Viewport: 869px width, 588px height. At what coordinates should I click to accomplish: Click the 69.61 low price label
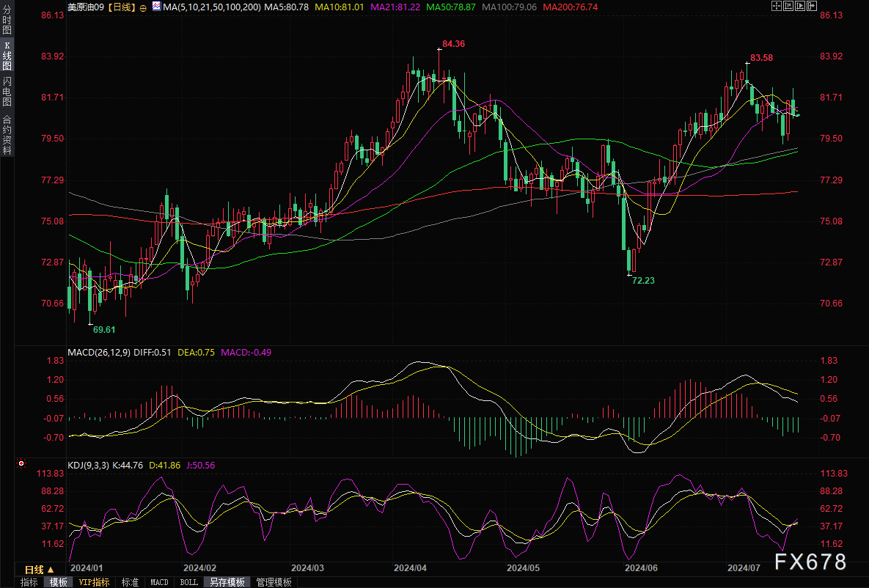pyautogui.click(x=104, y=330)
